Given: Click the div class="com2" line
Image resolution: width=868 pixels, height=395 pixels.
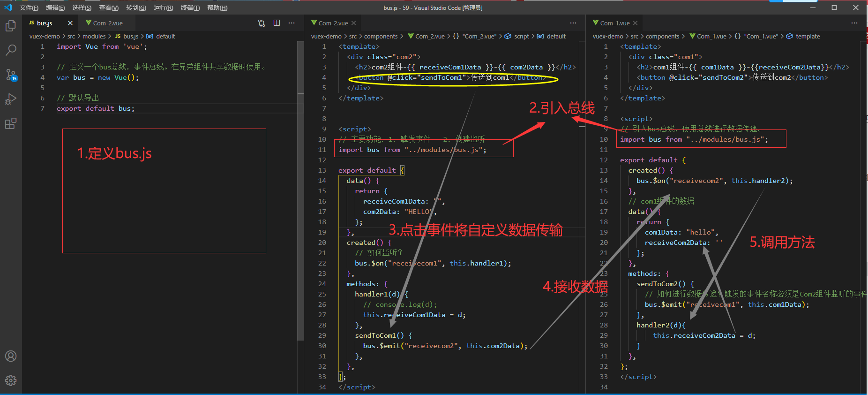Looking at the screenshot, I should pyautogui.click(x=383, y=57).
